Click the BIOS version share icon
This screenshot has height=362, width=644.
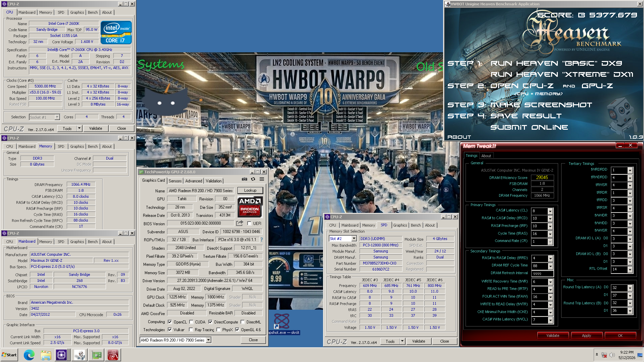(239, 223)
